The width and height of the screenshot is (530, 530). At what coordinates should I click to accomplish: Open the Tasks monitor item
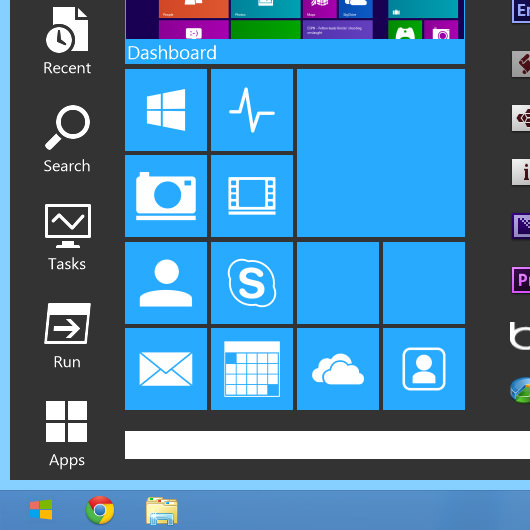67,237
